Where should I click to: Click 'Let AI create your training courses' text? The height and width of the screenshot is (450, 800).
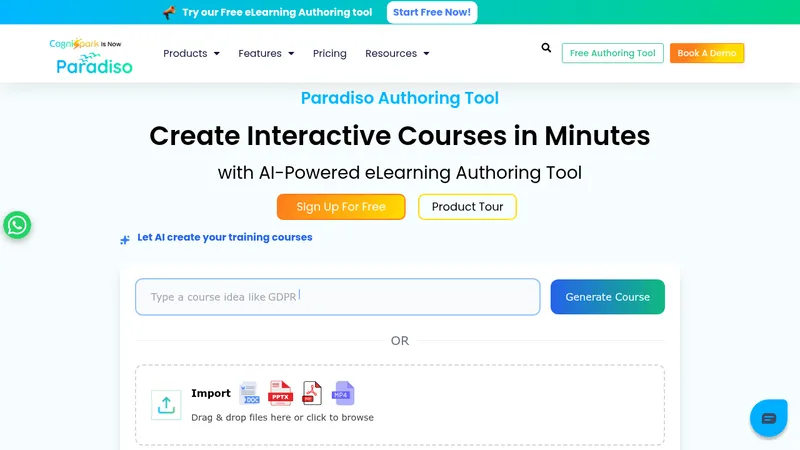pyautogui.click(x=224, y=237)
